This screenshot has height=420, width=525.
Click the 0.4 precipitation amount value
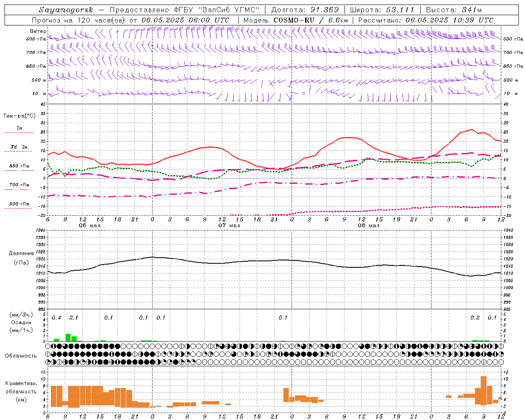[56, 317]
